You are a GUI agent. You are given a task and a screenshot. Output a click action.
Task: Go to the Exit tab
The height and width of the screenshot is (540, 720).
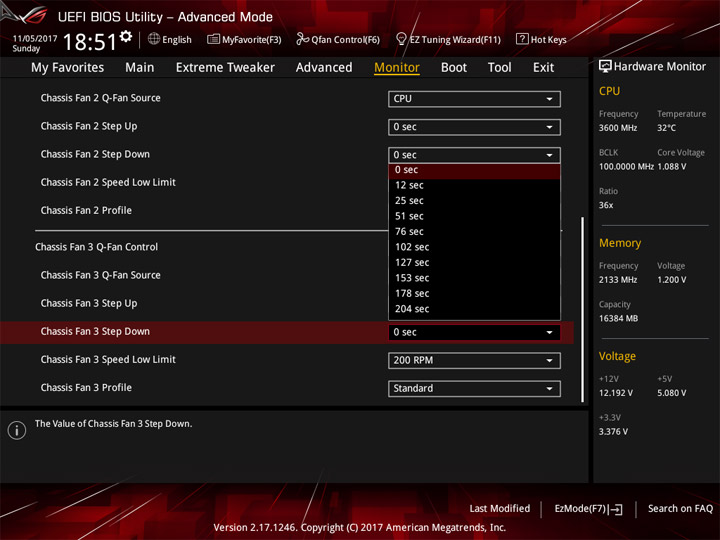543,68
